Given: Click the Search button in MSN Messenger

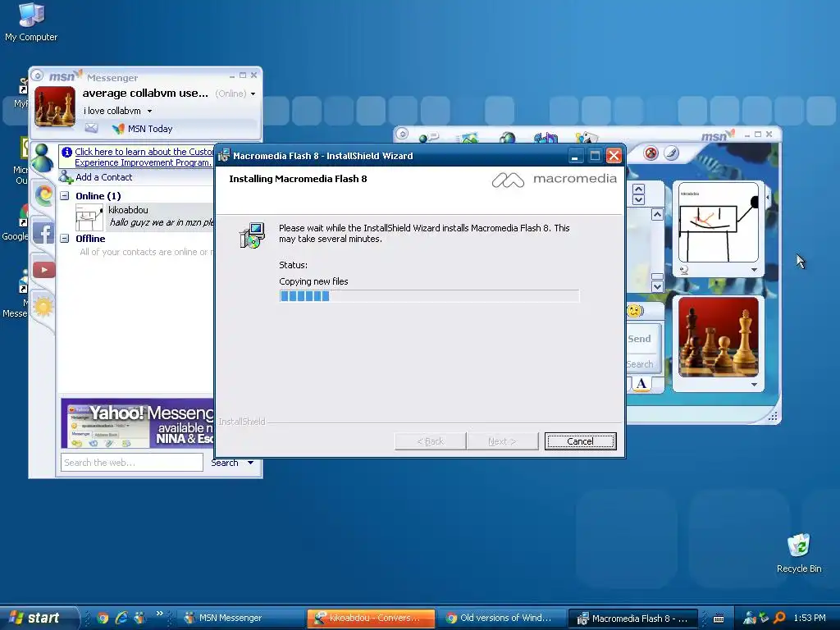Looking at the screenshot, I should 225,463.
